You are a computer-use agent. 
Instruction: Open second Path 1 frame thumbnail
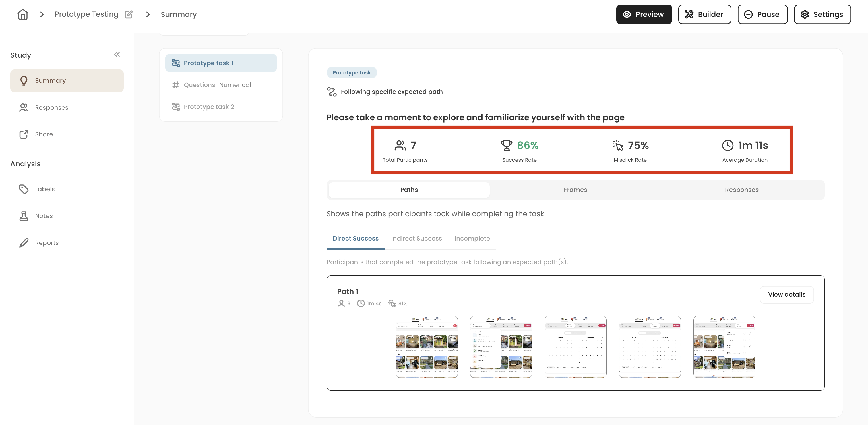point(501,347)
